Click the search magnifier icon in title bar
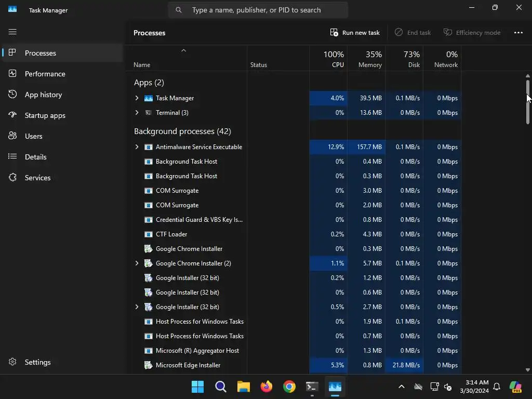532x399 pixels. pos(179,10)
